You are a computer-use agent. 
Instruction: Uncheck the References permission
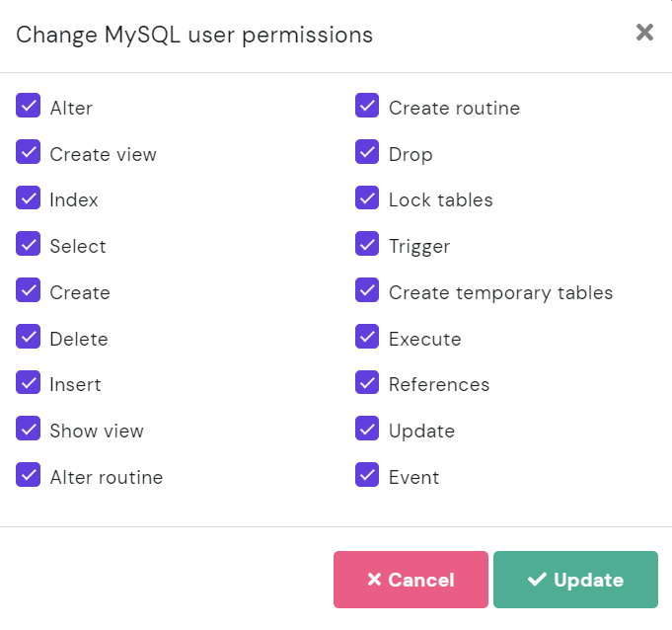pyautogui.click(x=367, y=382)
